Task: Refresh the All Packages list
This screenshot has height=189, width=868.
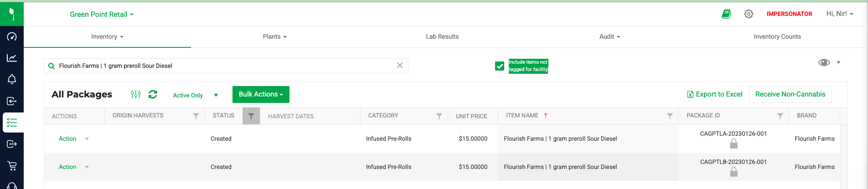Action: pyautogui.click(x=153, y=94)
